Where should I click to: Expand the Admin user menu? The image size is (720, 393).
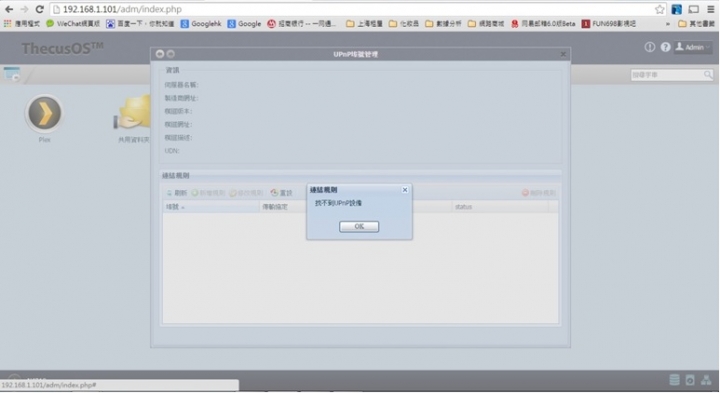(x=693, y=47)
